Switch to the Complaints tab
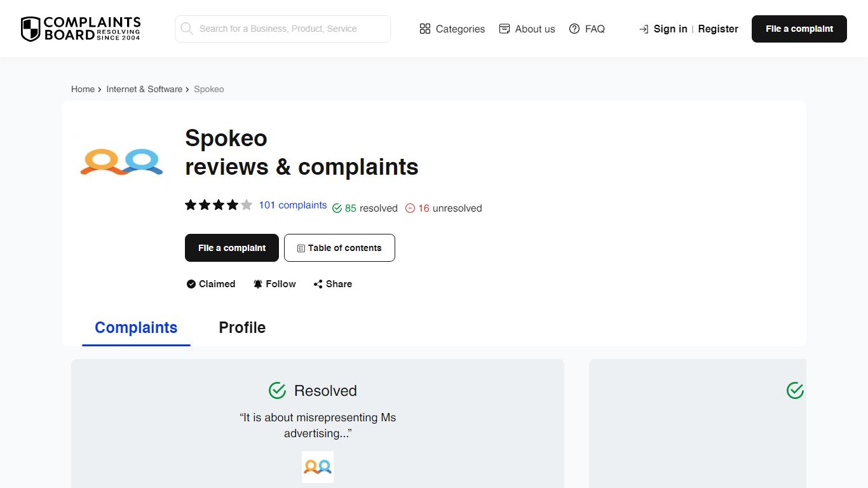Viewport: 868px width, 488px height. (x=136, y=328)
